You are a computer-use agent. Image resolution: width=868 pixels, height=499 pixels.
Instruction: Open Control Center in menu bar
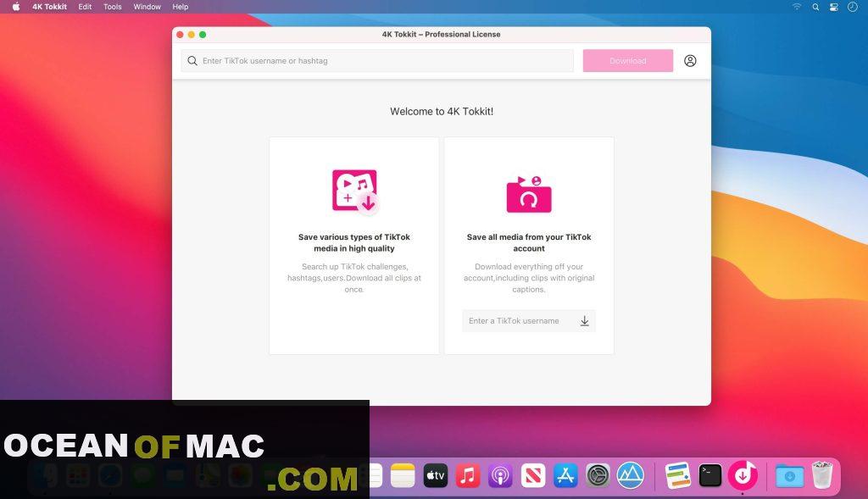point(834,7)
